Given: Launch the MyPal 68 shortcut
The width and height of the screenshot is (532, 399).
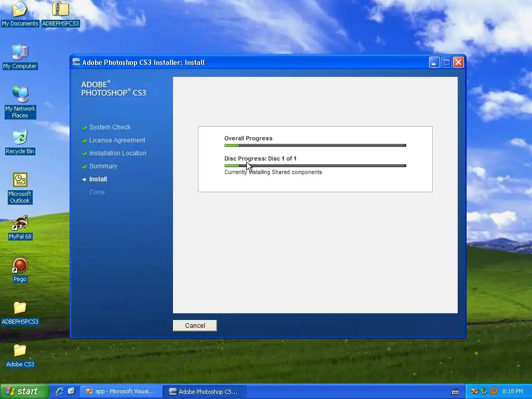Looking at the screenshot, I should click(20, 228).
